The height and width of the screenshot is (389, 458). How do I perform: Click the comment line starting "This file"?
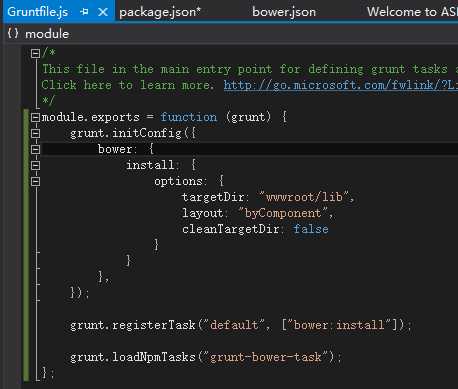point(249,69)
